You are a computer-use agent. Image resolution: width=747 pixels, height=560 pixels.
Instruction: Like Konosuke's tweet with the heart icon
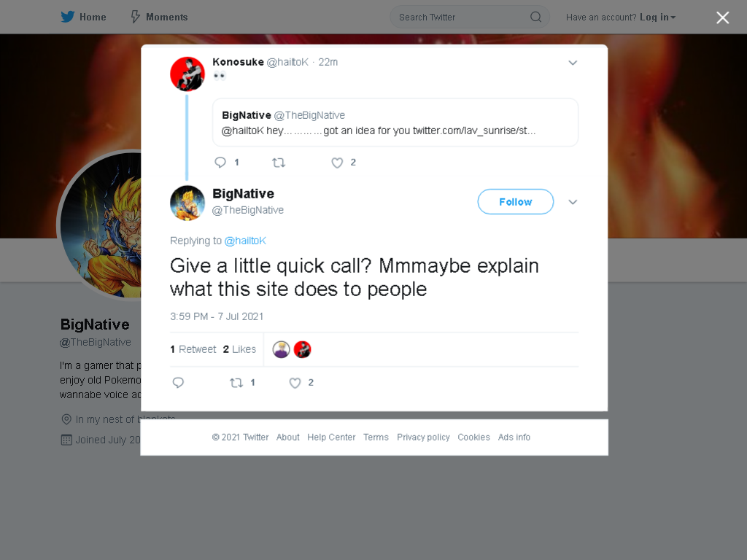click(x=337, y=163)
